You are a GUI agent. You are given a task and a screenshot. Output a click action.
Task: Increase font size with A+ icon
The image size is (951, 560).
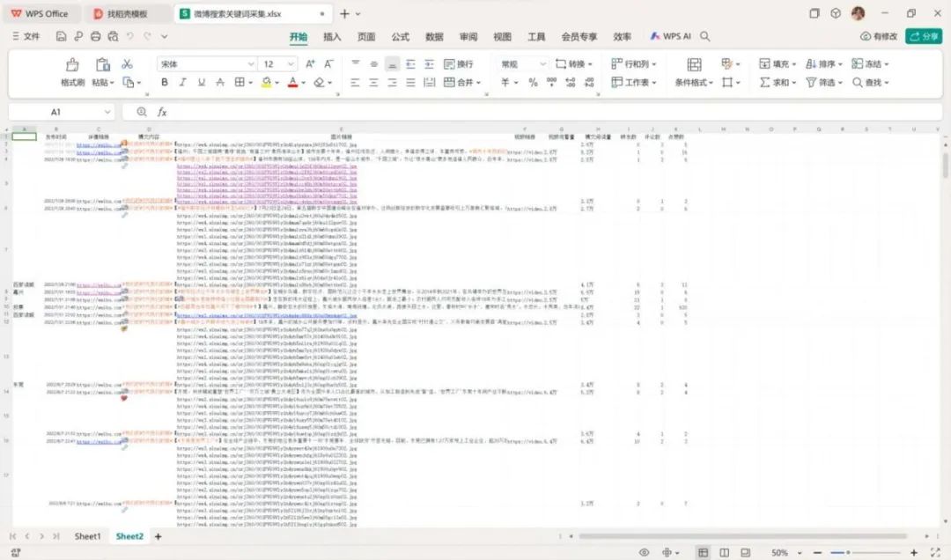tap(310, 64)
